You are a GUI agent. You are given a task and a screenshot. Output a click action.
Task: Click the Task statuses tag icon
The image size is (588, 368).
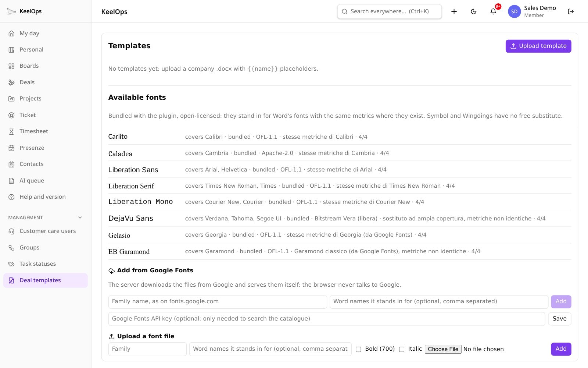[11, 264]
